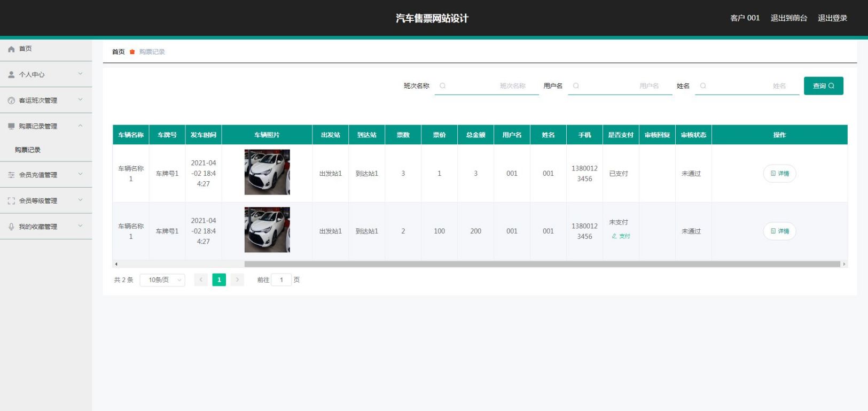This screenshot has height=411, width=868.
Task: Click the search icon in 用户名 field
Action: click(576, 86)
